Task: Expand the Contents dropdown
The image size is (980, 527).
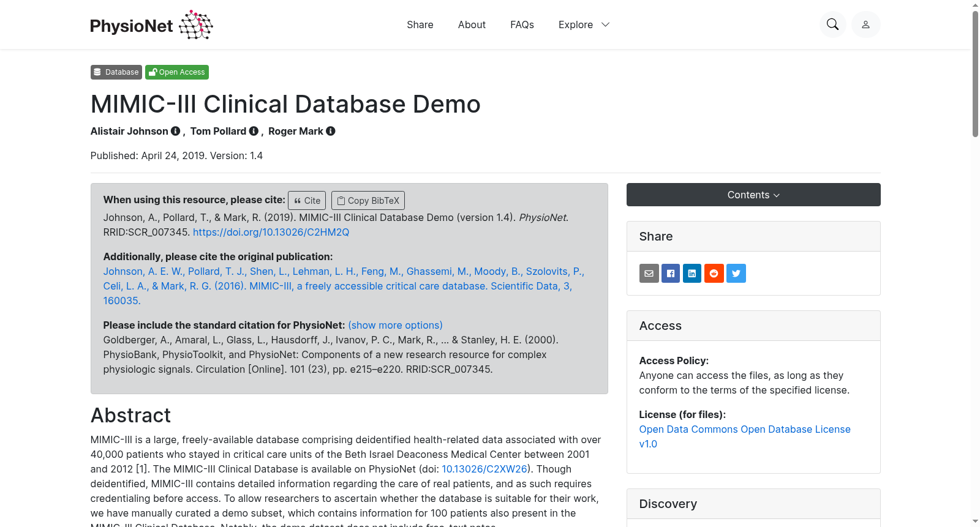Action: 753,195
